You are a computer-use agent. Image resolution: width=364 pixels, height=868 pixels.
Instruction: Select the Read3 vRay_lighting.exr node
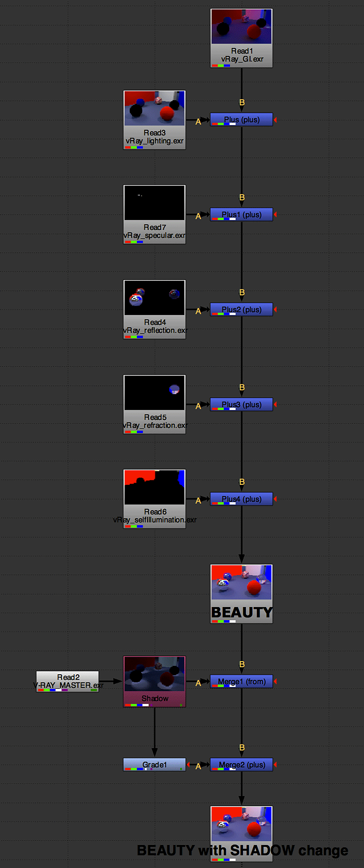point(154,120)
